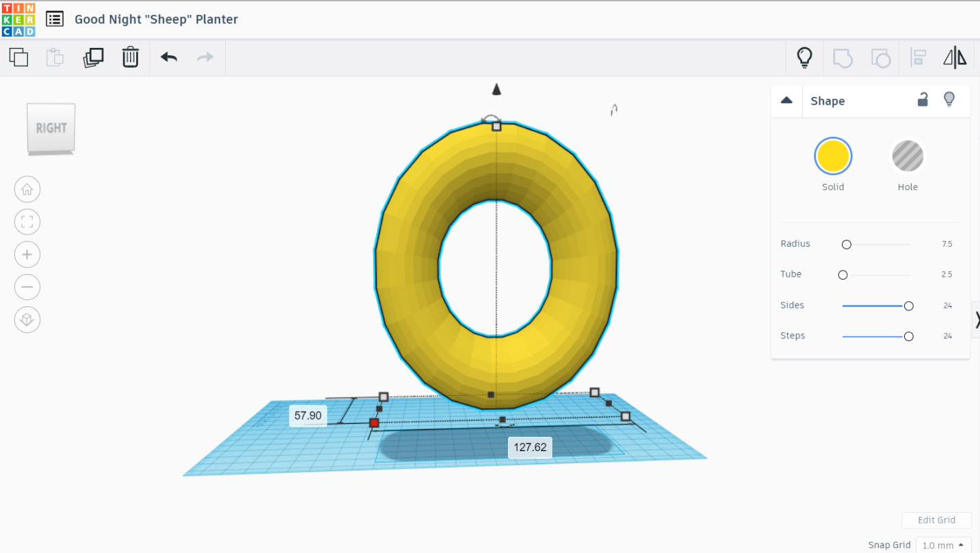Screen dimensions: 980x553
Task: Click the black height cone above the torus
Action: 497,90
